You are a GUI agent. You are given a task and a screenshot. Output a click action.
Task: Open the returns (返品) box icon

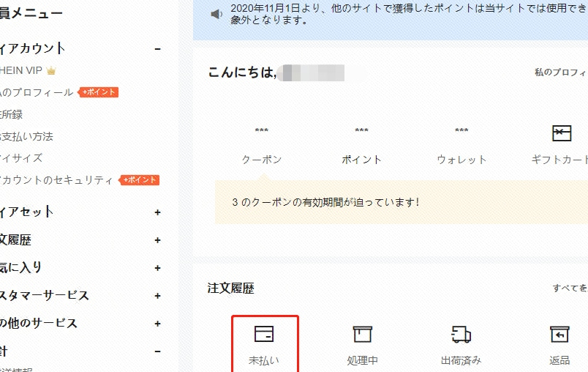tap(559, 334)
